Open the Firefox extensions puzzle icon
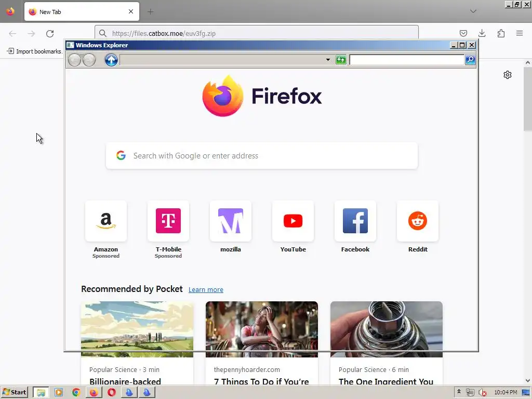This screenshot has height=399, width=532. click(501, 33)
